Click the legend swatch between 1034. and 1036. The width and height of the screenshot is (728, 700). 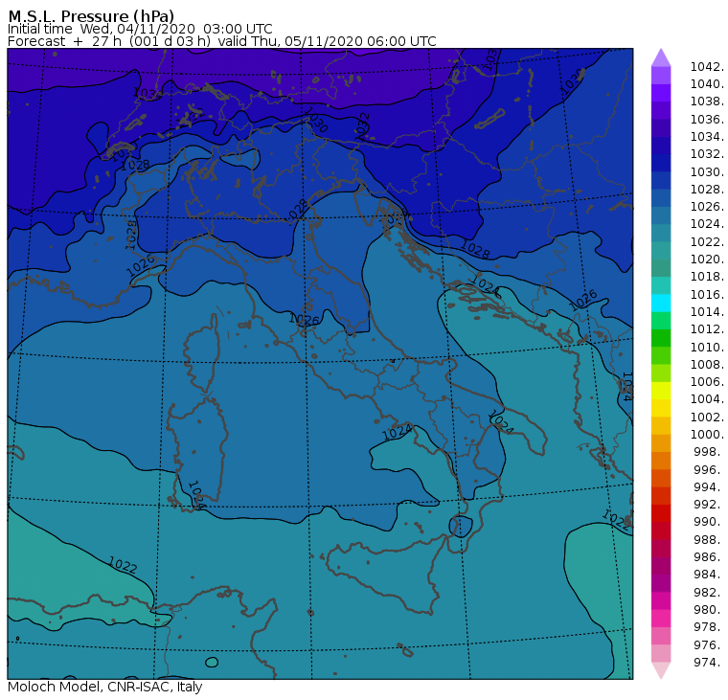[661, 127]
